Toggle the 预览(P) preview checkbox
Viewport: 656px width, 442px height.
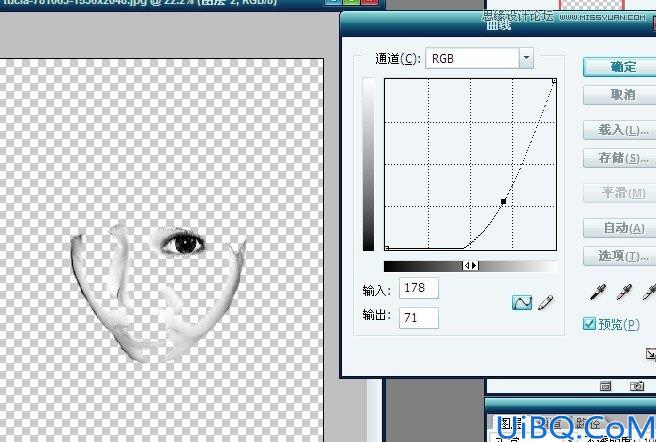(x=589, y=324)
